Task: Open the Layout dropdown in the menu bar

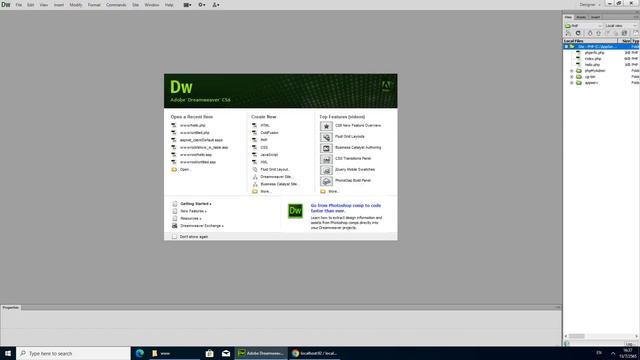Action: 187,5
